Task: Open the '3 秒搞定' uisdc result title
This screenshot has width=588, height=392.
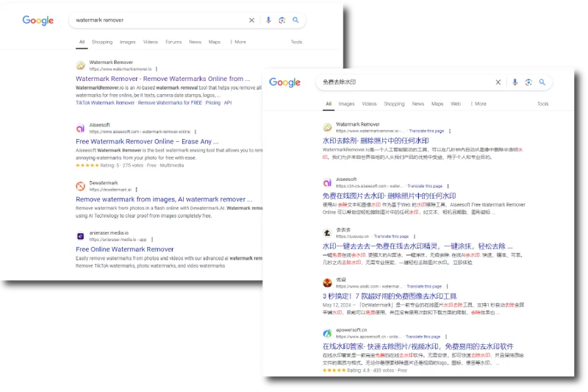Action: pos(390,296)
